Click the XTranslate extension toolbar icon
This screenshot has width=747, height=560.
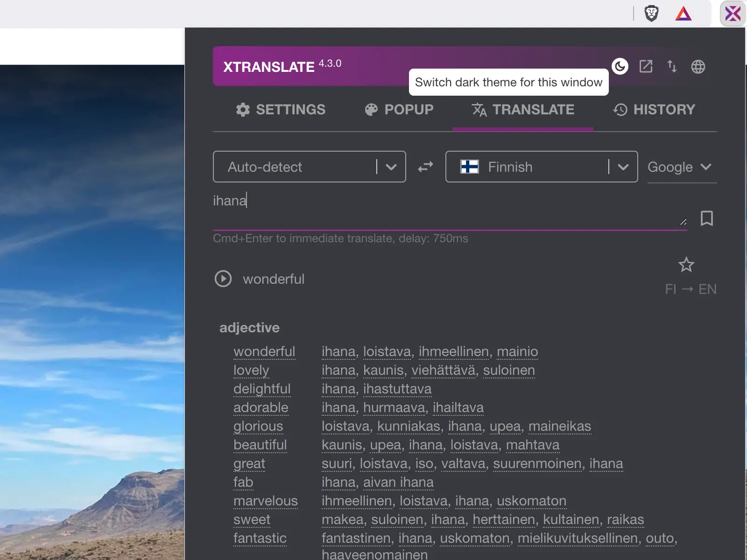733,13
